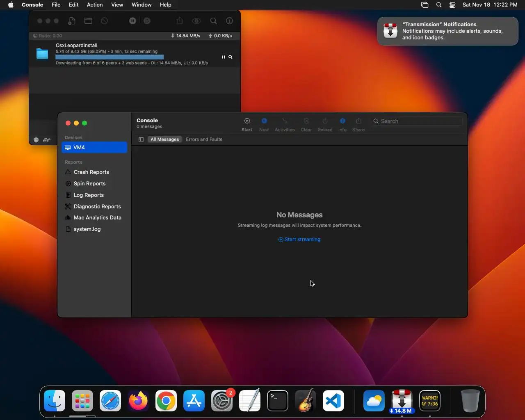Viewport: 525px width, 420px height.
Task: Open the Window menu
Action: point(142,5)
